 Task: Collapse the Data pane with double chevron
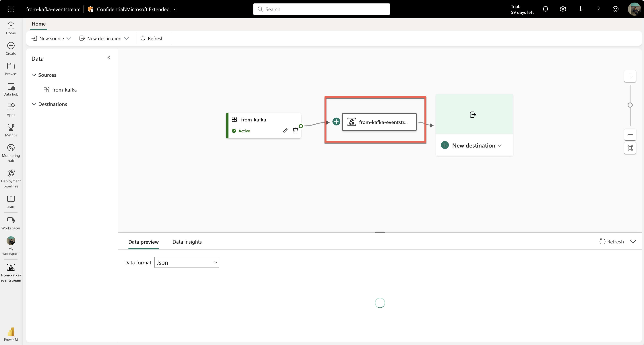(x=108, y=58)
